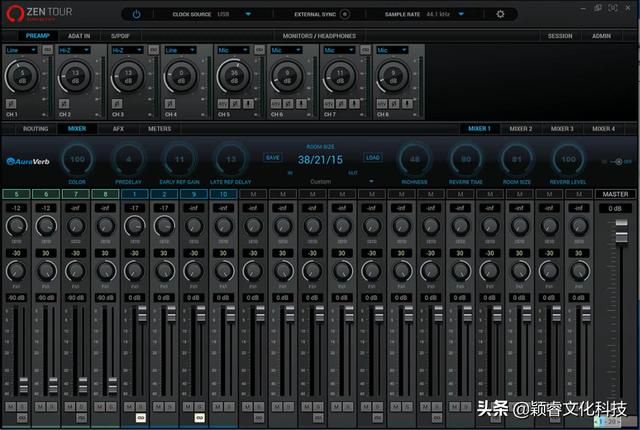Toggle the External Sync indicator
The image size is (640, 430).
345,14
